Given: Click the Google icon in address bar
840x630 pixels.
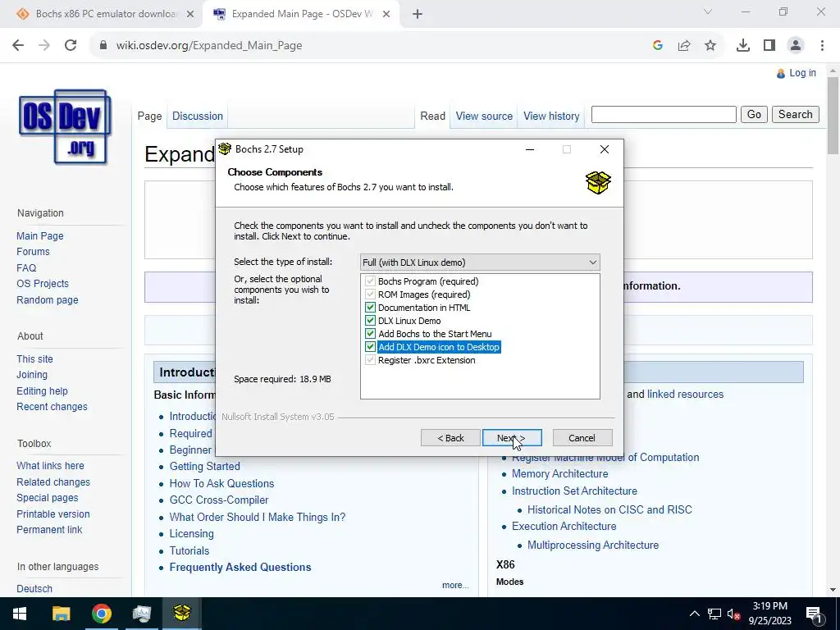Looking at the screenshot, I should (x=658, y=46).
